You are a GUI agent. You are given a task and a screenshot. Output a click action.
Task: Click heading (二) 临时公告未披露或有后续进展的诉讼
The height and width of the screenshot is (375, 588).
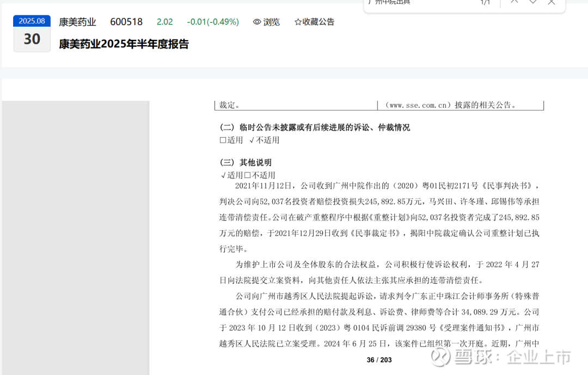315,127
